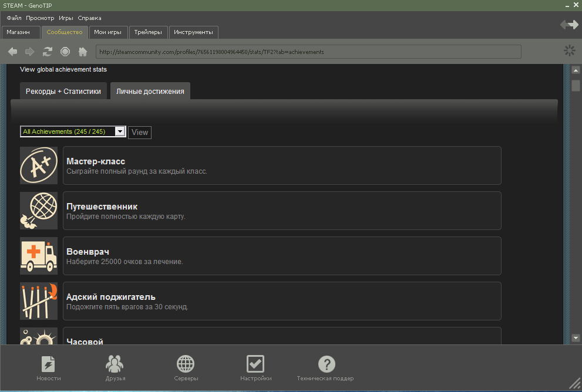Switch to the Сообщество tab
This screenshot has width=582, height=392.
(x=65, y=32)
